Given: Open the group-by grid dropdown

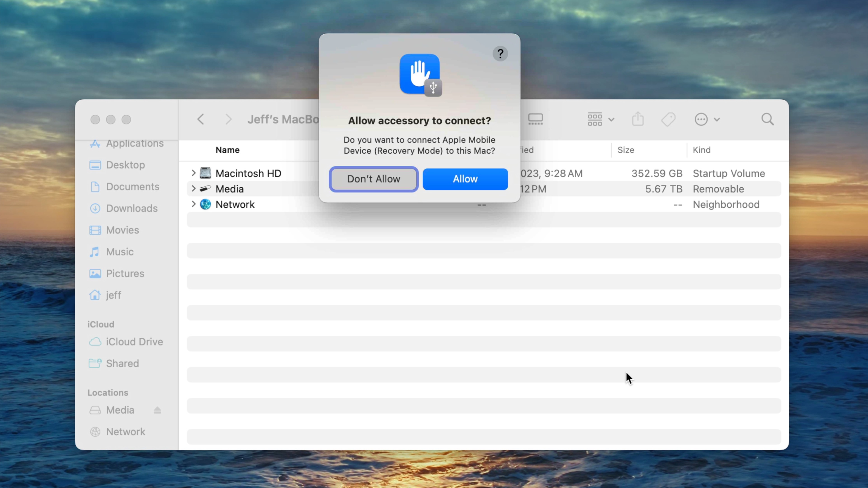Looking at the screenshot, I should pos(600,119).
